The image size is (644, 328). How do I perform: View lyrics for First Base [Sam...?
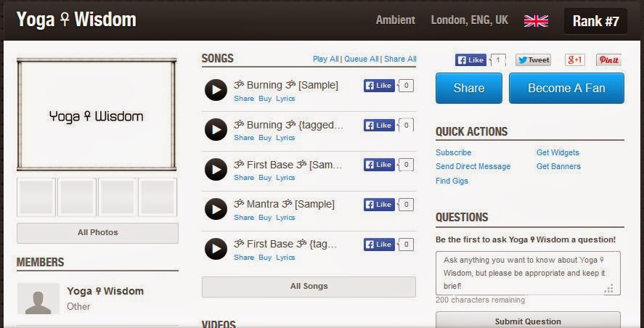click(x=285, y=178)
